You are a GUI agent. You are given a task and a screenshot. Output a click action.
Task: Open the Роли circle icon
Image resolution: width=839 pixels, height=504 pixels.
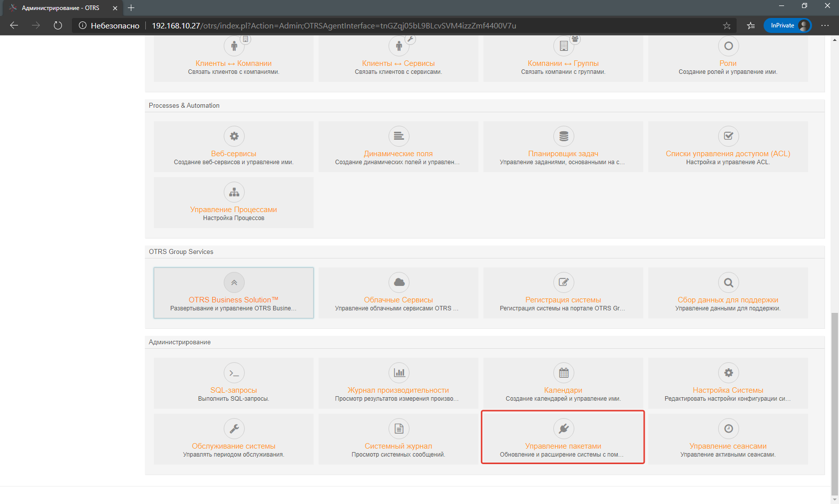[x=729, y=46]
